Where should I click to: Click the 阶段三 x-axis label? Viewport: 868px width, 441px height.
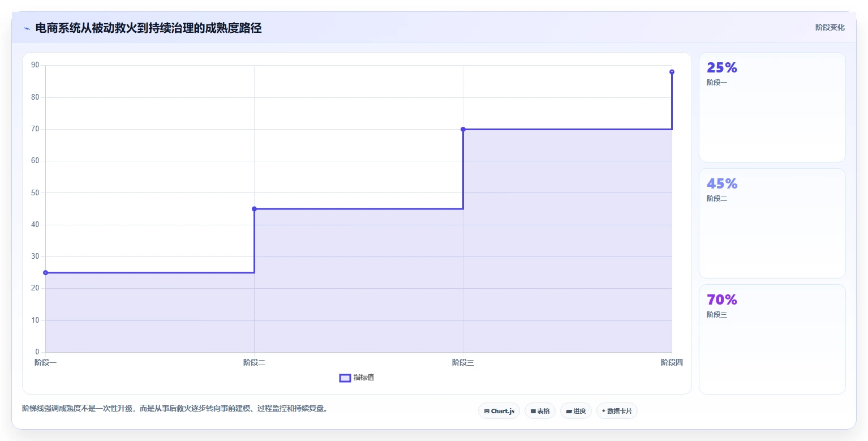[463, 363]
